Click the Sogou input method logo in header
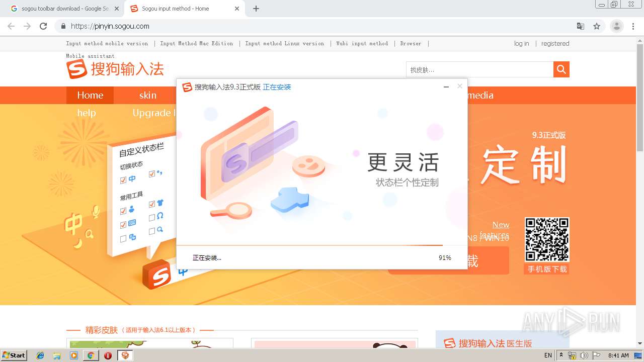 [115, 69]
